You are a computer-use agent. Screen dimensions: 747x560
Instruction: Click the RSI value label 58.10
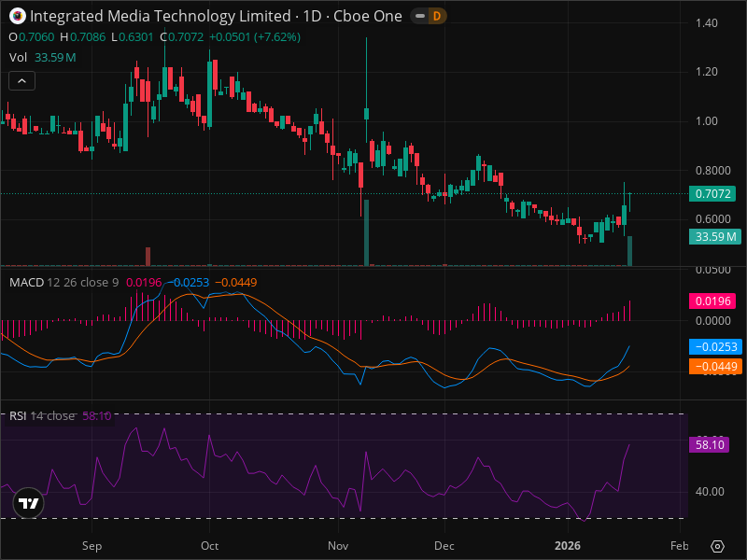point(710,445)
